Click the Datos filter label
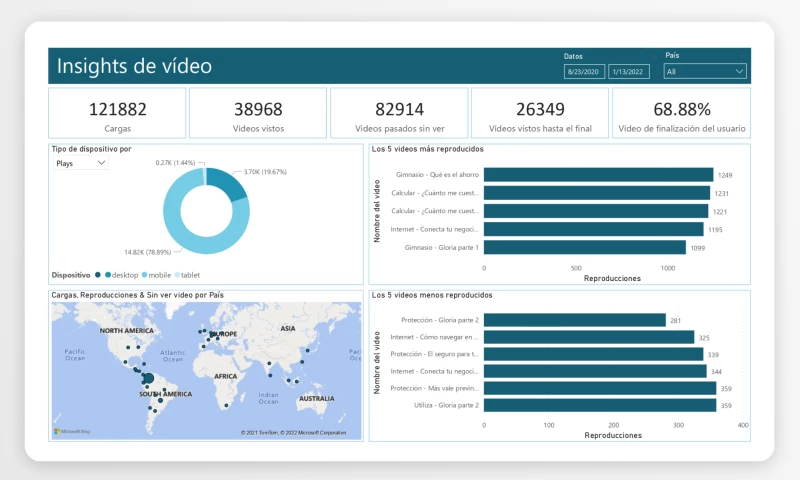The width and height of the screenshot is (800, 480). pos(573,56)
